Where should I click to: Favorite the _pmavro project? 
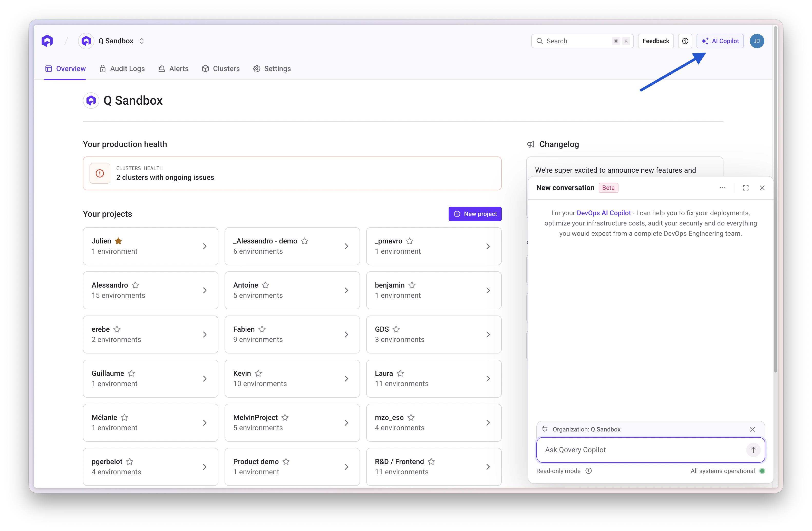click(x=409, y=241)
